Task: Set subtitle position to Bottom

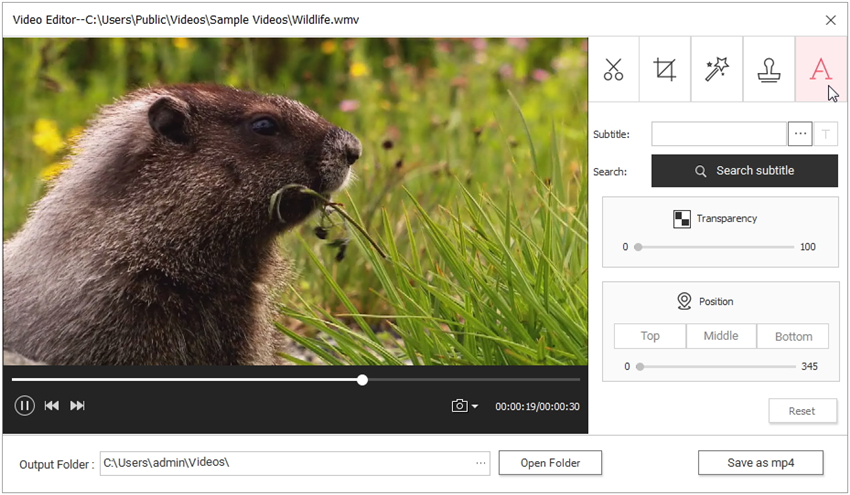Action: (x=793, y=336)
